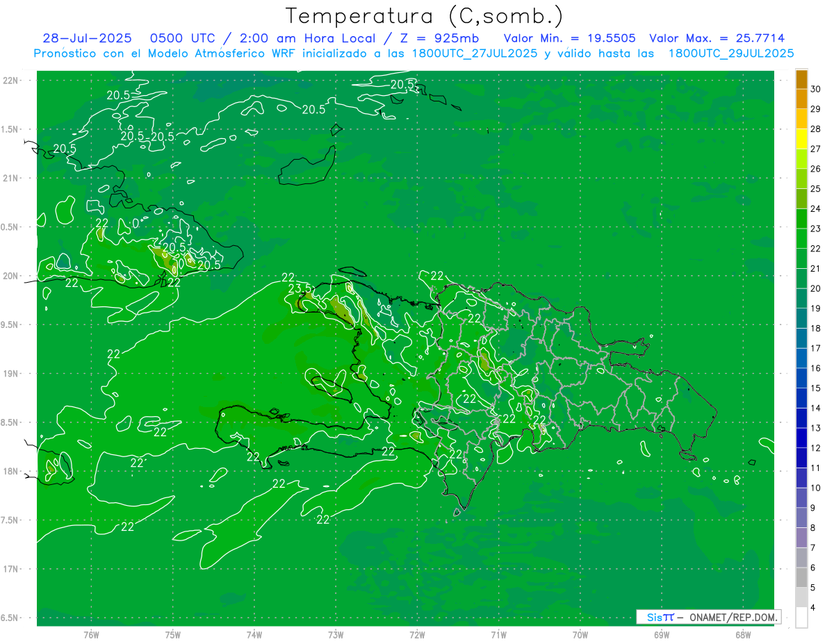Select the legend color band labeled 30
Viewport: 834px width, 644px height.
coord(801,79)
